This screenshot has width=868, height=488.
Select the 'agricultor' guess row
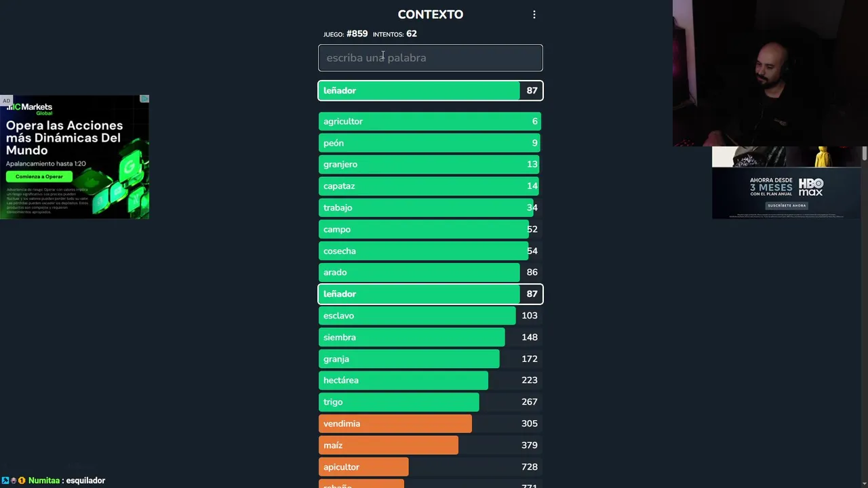(x=431, y=121)
